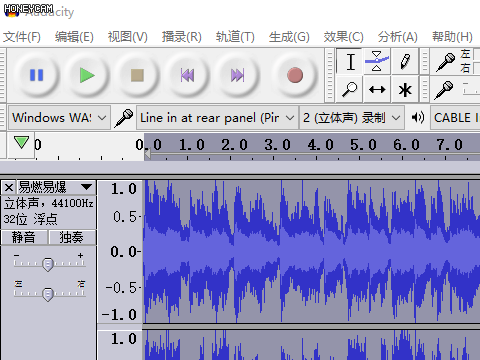Click the track gain slider handle
Screen dimensions: 480x360
[x=48, y=264]
